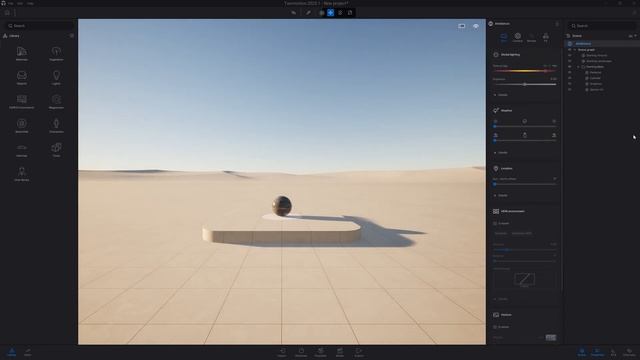Open the Export dock button
640x360 pixels.
[x=359, y=352]
